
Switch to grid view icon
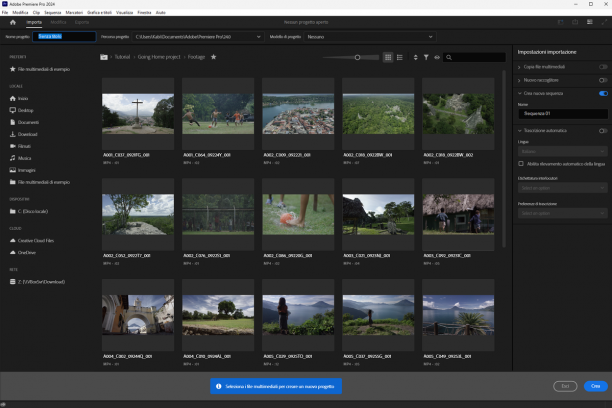click(x=388, y=57)
